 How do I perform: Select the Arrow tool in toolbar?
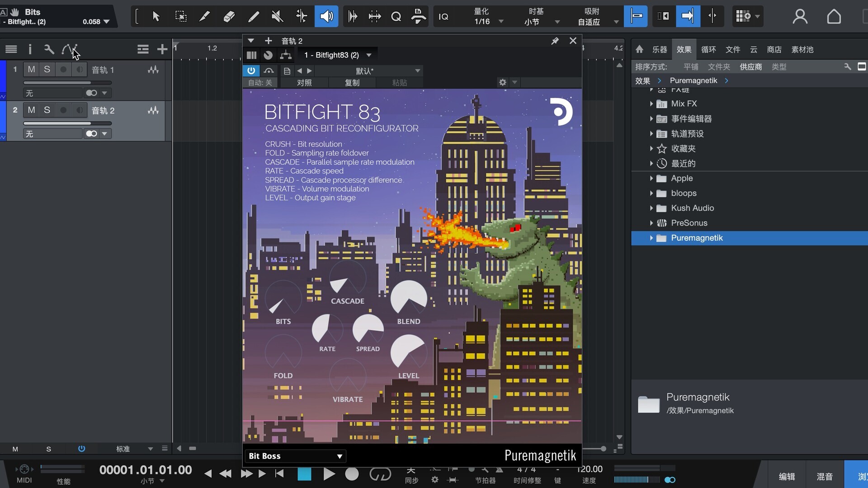tap(156, 17)
